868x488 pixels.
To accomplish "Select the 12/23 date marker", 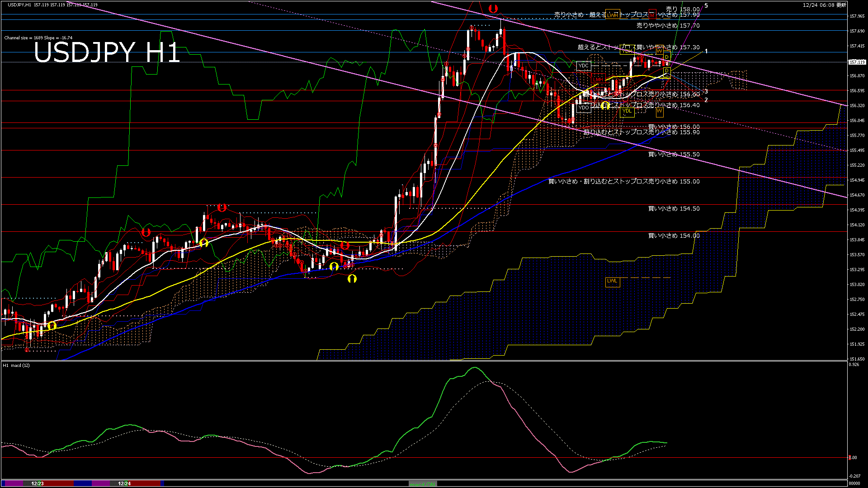I will [38, 483].
